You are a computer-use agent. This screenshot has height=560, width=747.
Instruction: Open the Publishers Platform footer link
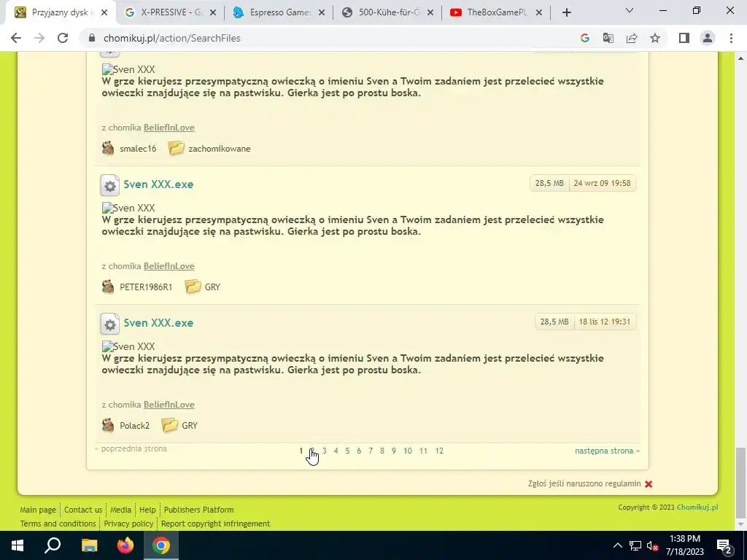[x=198, y=510]
